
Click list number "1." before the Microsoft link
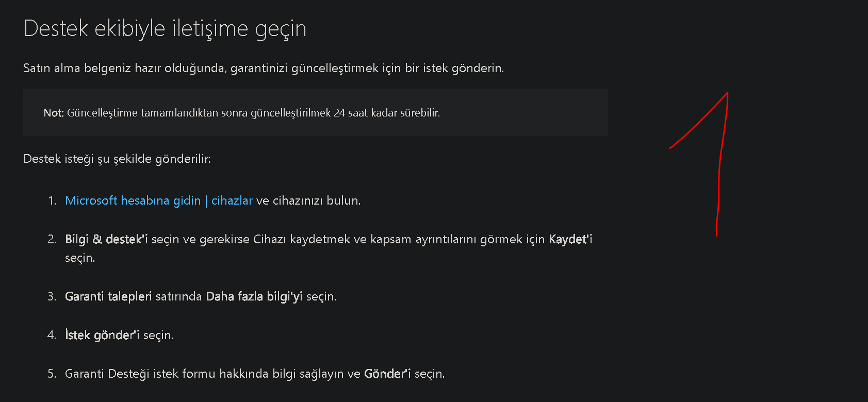(52, 200)
